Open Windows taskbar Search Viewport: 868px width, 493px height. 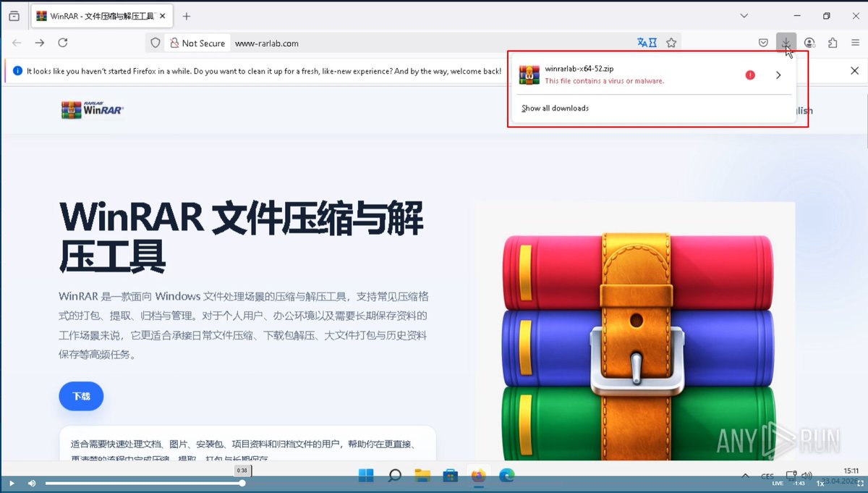[x=394, y=476]
